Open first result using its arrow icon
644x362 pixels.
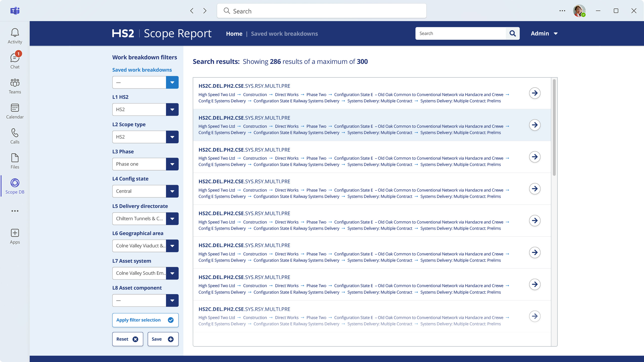(x=535, y=93)
